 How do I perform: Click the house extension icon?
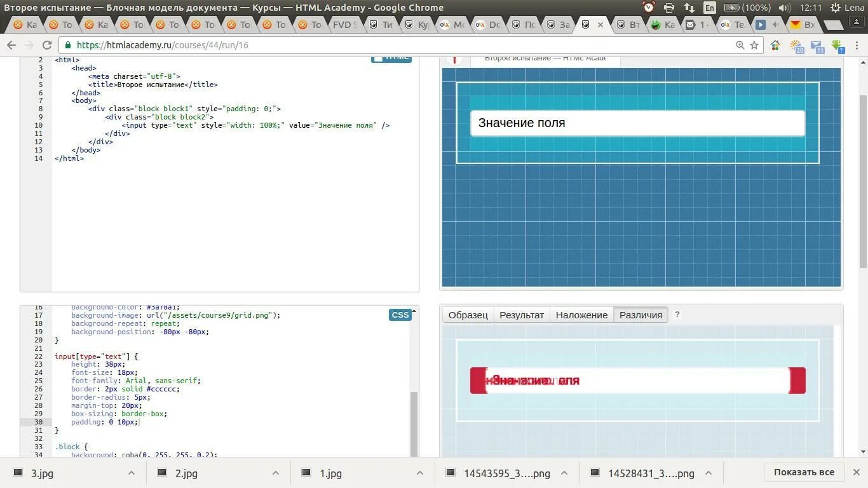click(x=775, y=45)
